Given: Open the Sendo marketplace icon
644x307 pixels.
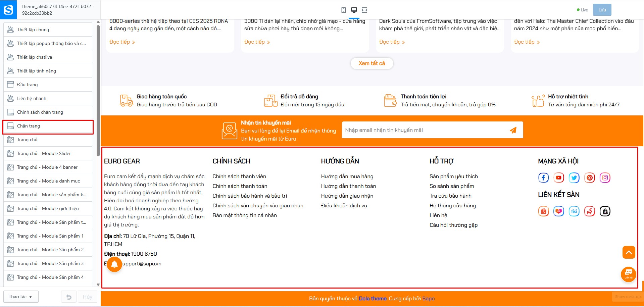Looking at the screenshot, I should coord(590,211).
